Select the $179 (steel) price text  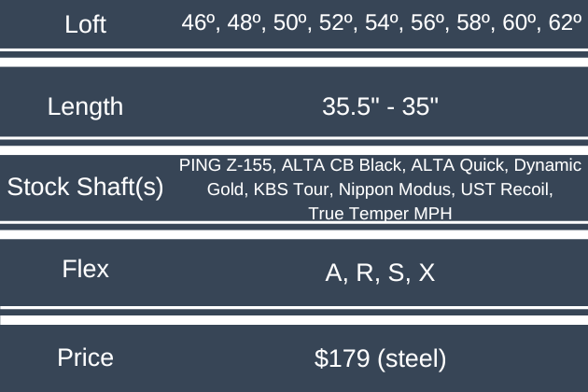380,357
